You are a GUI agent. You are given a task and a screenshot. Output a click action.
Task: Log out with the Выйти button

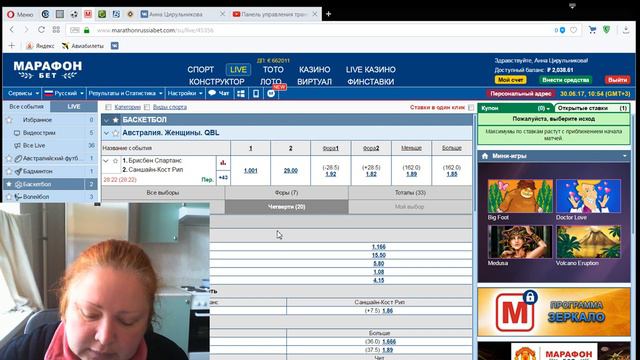[618, 80]
